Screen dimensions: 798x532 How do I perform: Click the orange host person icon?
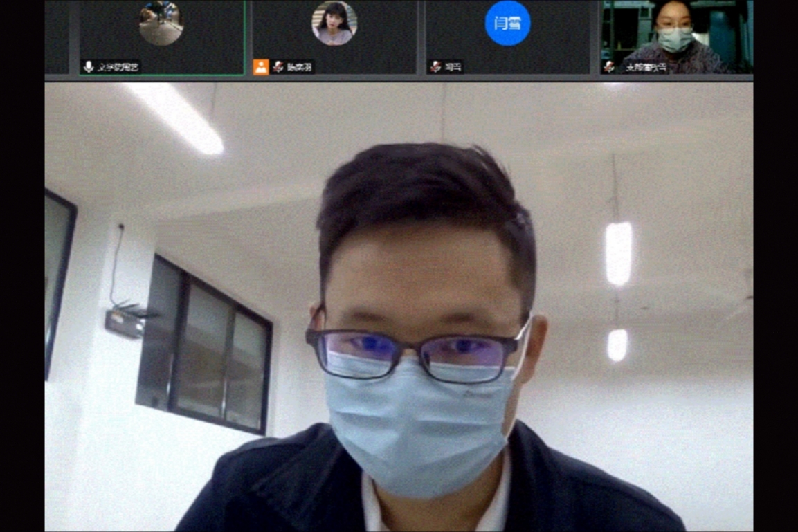click(261, 67)
